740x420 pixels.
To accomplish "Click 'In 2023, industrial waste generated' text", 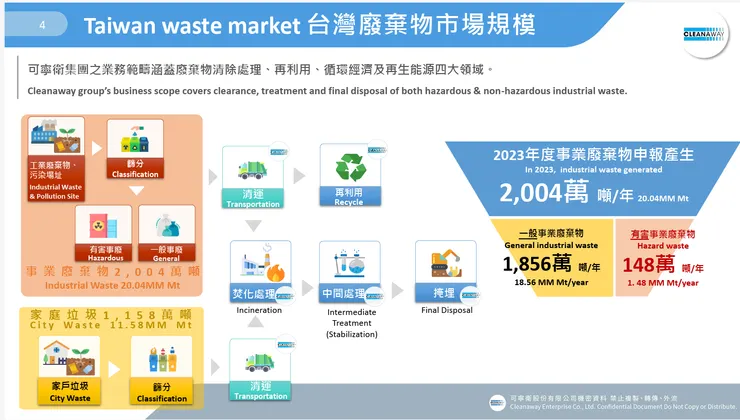I will point(593,169).
